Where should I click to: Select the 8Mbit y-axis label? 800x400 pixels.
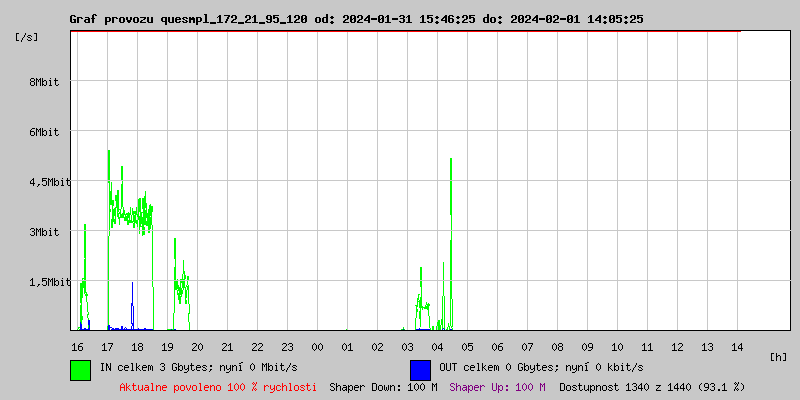[44, 82]
